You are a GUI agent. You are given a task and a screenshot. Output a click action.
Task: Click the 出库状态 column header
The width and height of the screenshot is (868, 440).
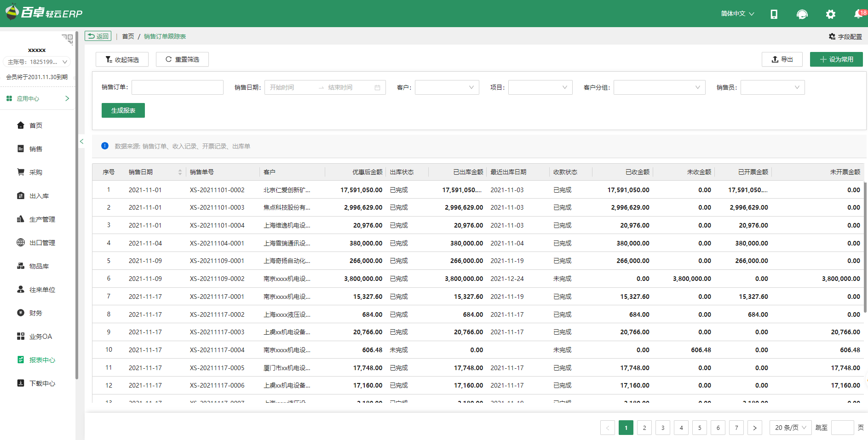(x=402, y=172)
